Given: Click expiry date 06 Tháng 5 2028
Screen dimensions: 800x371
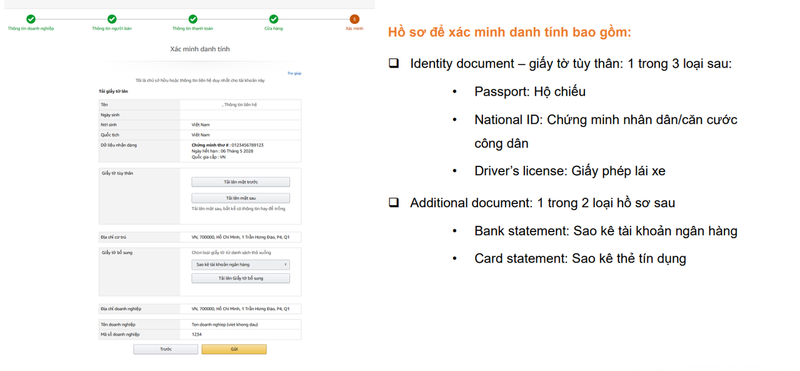Looking at the screenshot, I should click(237, 151).
